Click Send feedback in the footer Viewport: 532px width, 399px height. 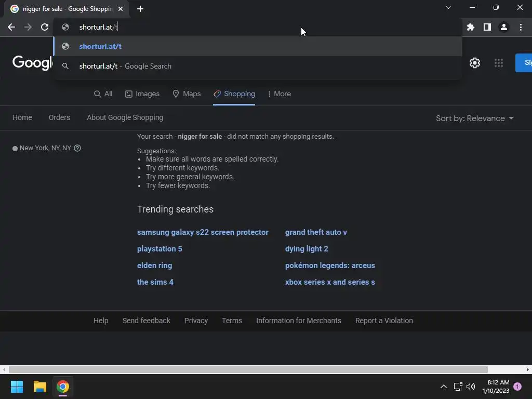[x=146, y=321]
